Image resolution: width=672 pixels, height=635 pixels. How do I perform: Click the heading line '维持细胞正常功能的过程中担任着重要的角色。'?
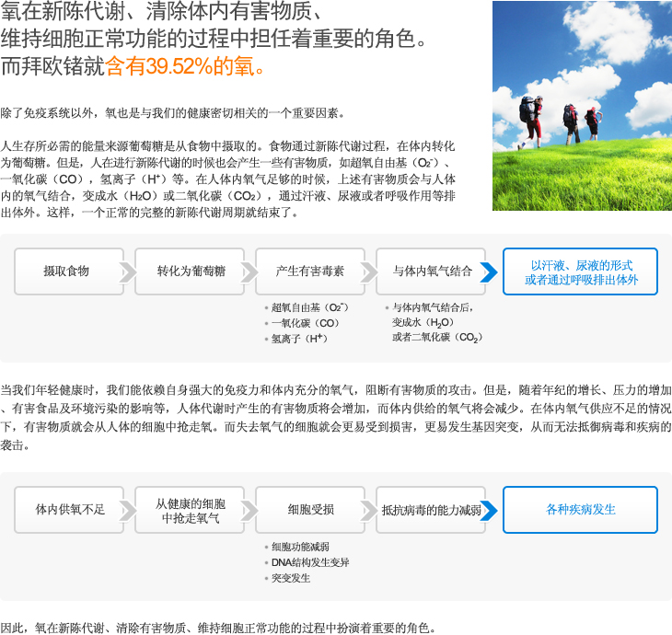[213, 39]
